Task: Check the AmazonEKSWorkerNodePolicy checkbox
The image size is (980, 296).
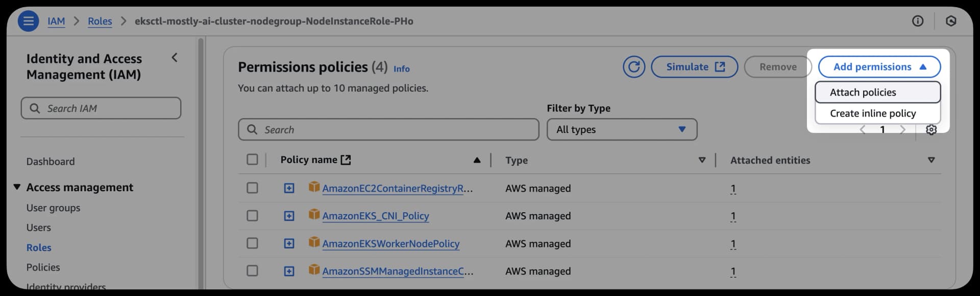Action: coord(252,243)
